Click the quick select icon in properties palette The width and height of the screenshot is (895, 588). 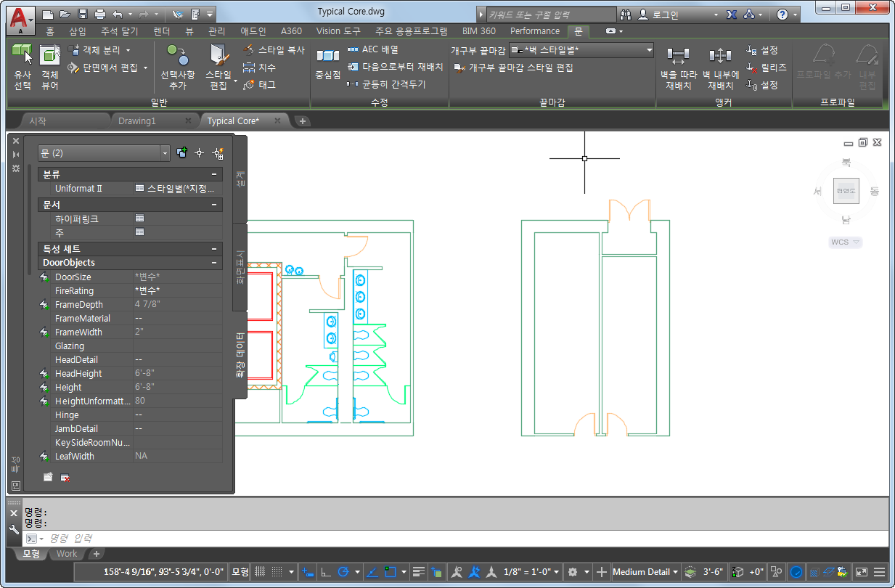pos(216,153)
